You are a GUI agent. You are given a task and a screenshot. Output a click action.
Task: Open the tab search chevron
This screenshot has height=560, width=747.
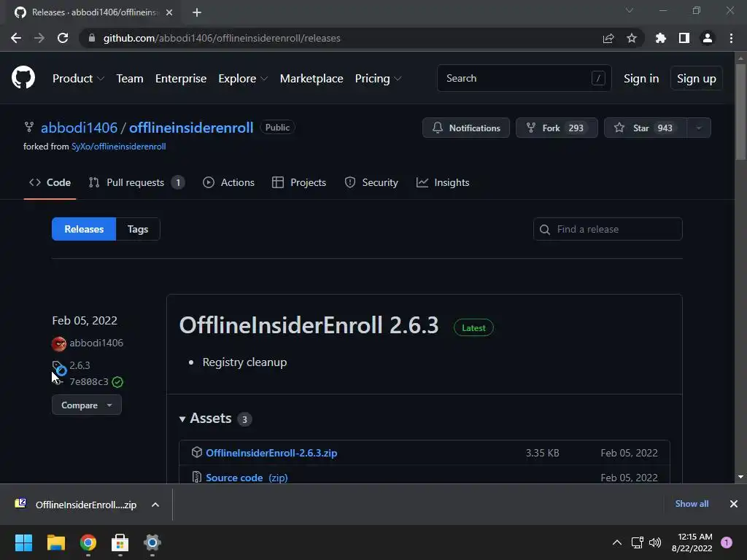click(x=630, y=10)
